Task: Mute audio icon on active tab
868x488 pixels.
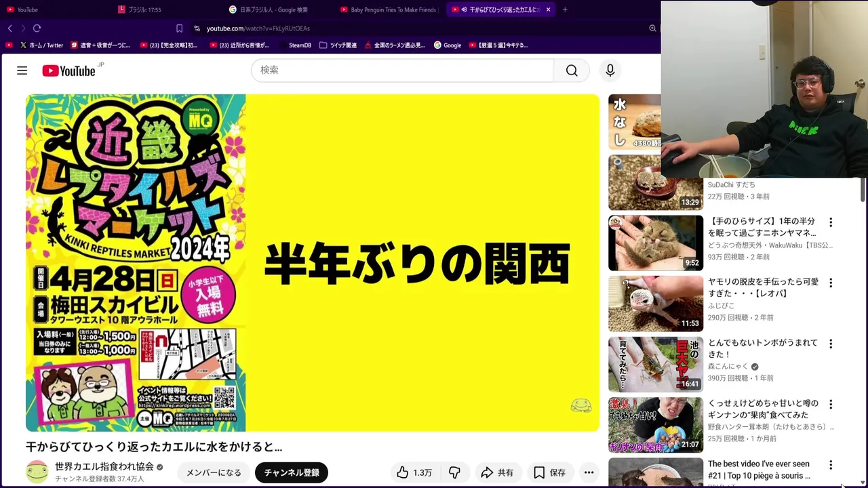Action: (x=465, y=9)
